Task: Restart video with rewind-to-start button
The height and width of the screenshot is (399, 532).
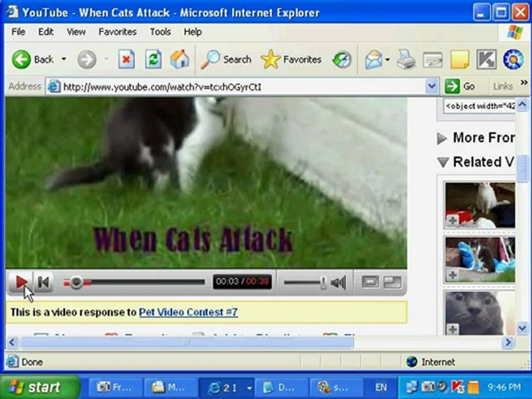Action: (43, 282)
